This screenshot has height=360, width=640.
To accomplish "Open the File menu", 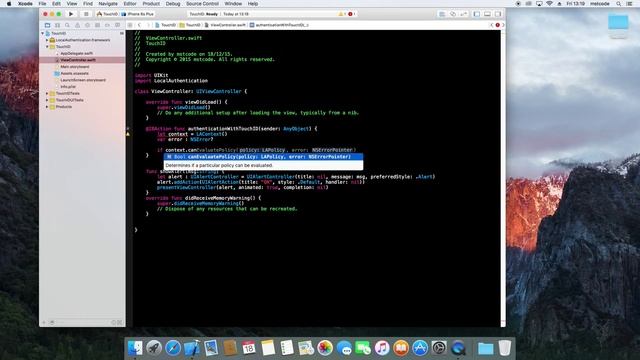I will 42,4.
